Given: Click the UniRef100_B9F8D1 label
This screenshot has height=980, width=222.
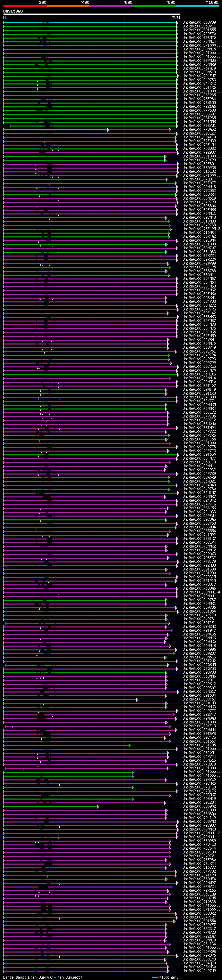Looking at the screenshot, I should pos(199,164).
